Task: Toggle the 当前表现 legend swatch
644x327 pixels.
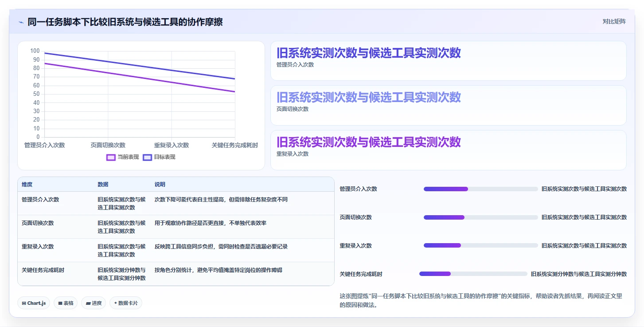Action: coord(111,157)
